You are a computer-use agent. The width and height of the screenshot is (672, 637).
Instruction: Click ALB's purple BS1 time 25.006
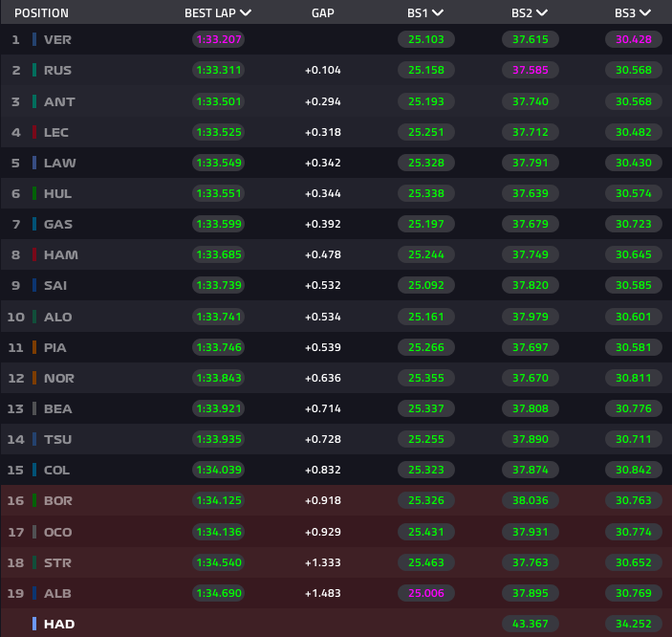click(425, 593)
